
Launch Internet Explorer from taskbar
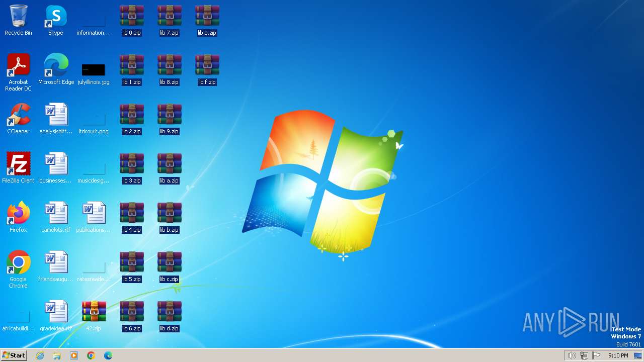40,355
